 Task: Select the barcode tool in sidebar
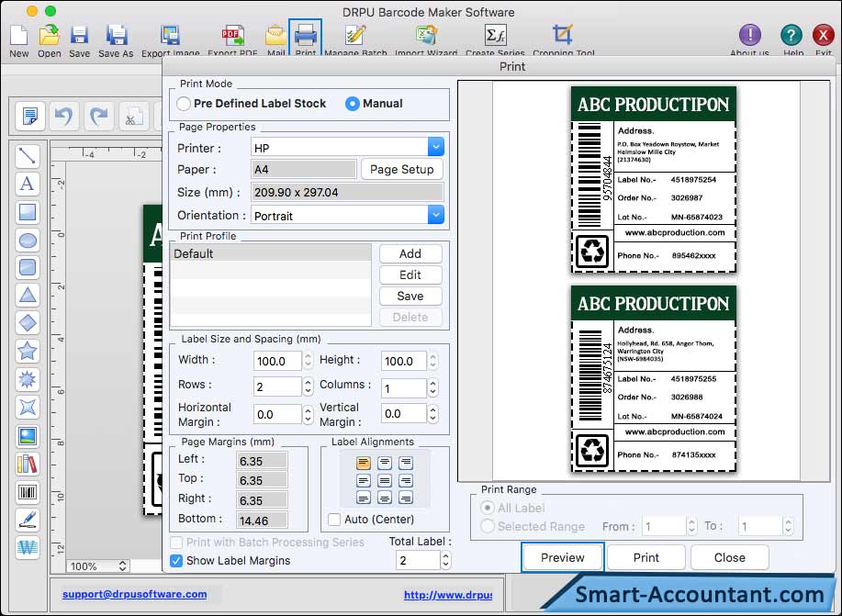(x=28, y=492)
